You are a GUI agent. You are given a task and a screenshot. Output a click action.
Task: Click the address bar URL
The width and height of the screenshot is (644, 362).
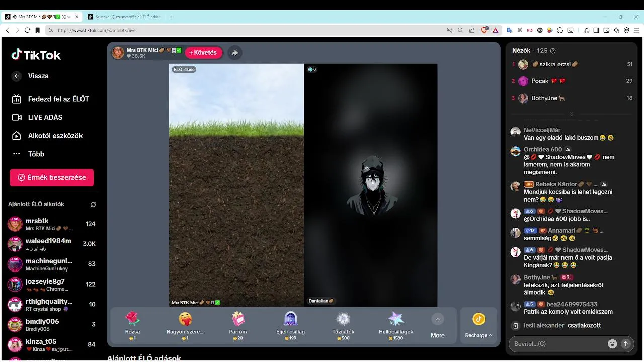97,30
